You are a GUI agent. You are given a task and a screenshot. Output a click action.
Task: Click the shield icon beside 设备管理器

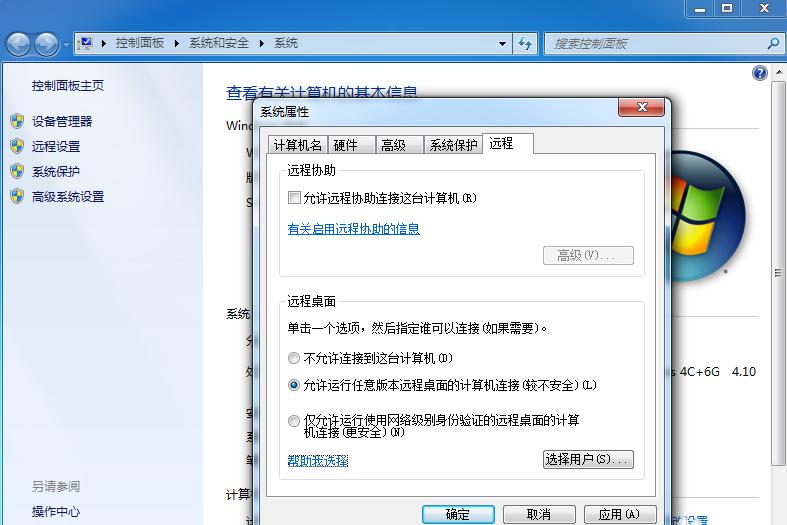tap(17, 121)
